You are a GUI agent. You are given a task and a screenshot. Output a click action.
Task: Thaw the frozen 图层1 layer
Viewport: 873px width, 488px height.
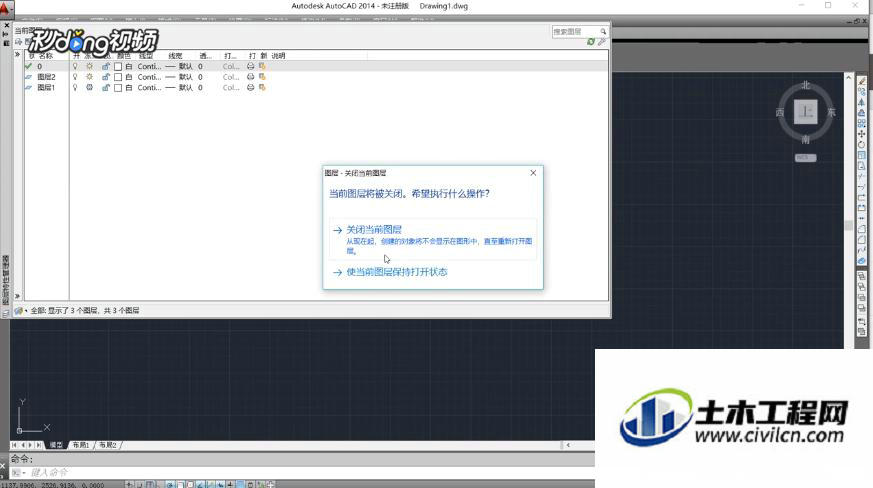tap(89, 87)
